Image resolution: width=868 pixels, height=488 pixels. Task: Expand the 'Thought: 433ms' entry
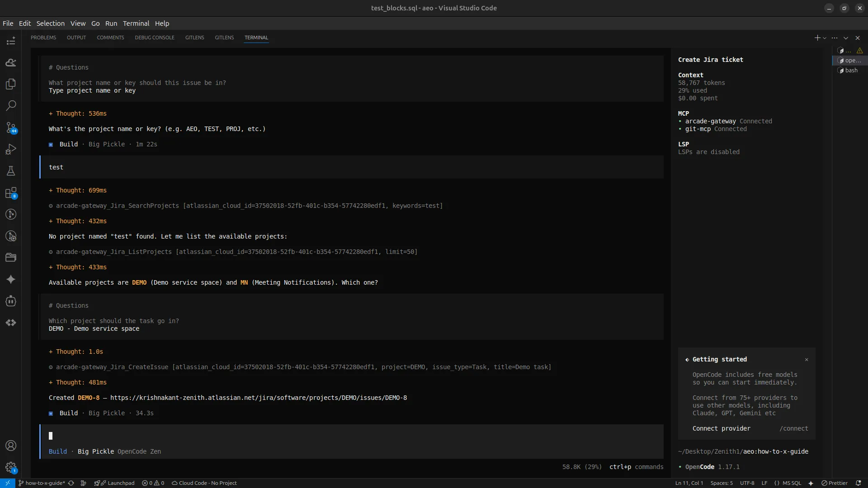click(x=78, y=267)
